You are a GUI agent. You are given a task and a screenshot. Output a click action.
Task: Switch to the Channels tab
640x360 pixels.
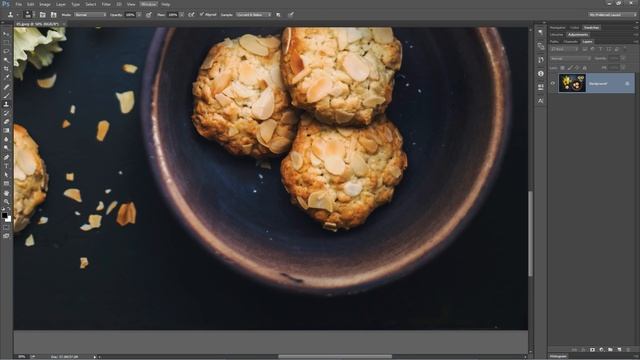[571, 42]
